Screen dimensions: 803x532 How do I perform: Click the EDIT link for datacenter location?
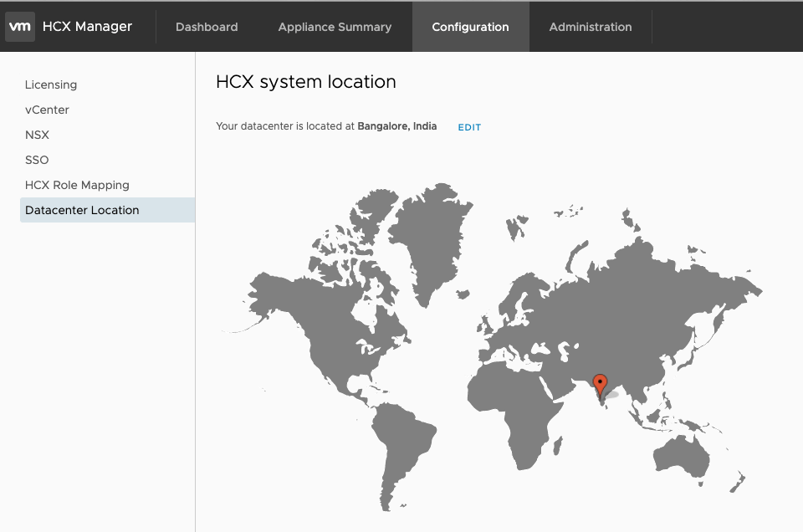469,127
